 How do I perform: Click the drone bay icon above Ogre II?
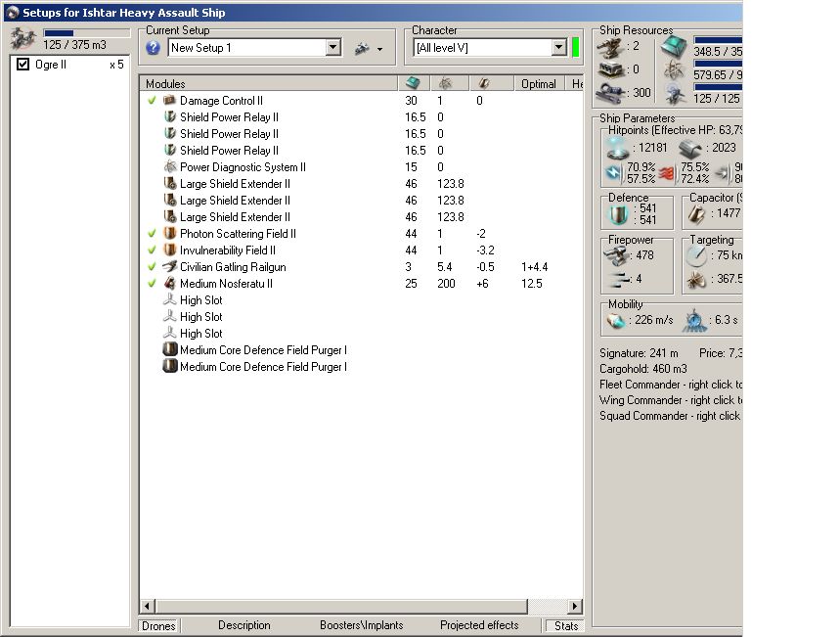point(23,39)
